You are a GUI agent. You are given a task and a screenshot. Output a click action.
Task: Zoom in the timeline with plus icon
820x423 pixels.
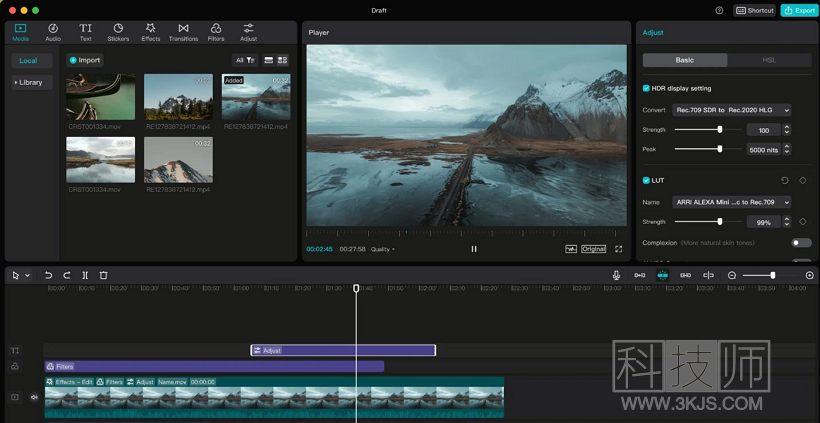[810, 275]
